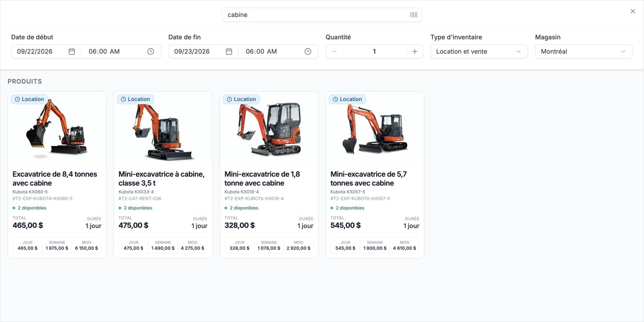This screenshot has height=322, width=644.
Task: Increase the quantity with plus button
Action: tap(415, 51)
